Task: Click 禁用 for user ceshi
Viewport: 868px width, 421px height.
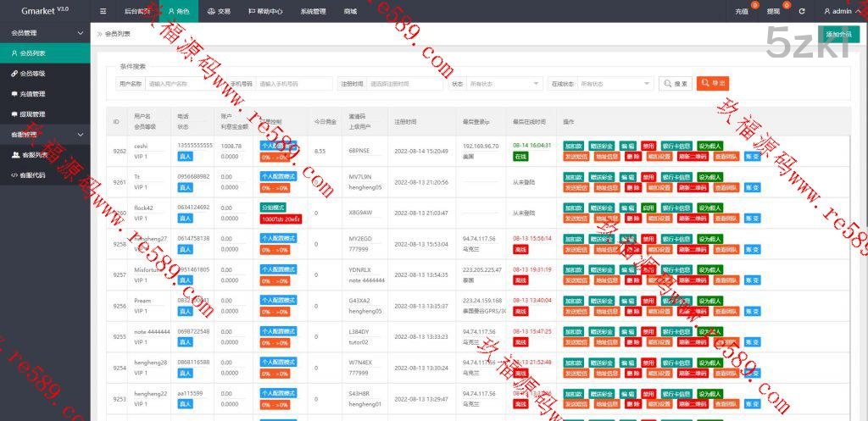Action: tap(648, 146)
